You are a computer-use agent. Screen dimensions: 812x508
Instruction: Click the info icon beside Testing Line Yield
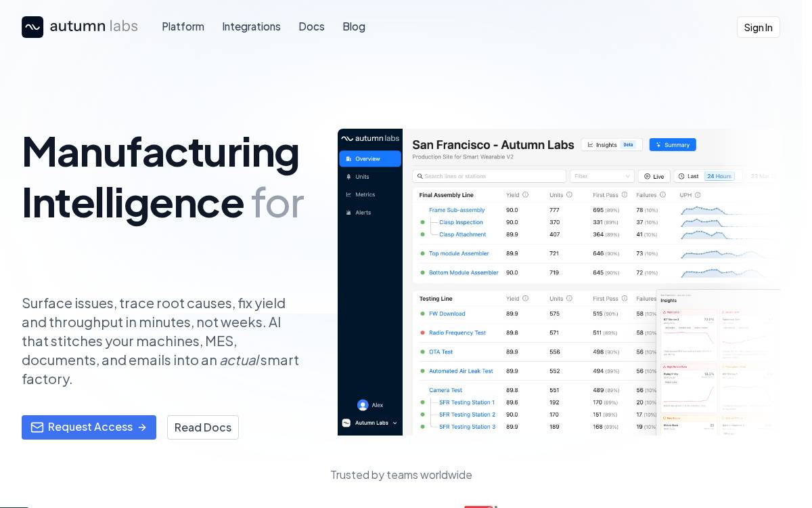click(x=525, y=299)
